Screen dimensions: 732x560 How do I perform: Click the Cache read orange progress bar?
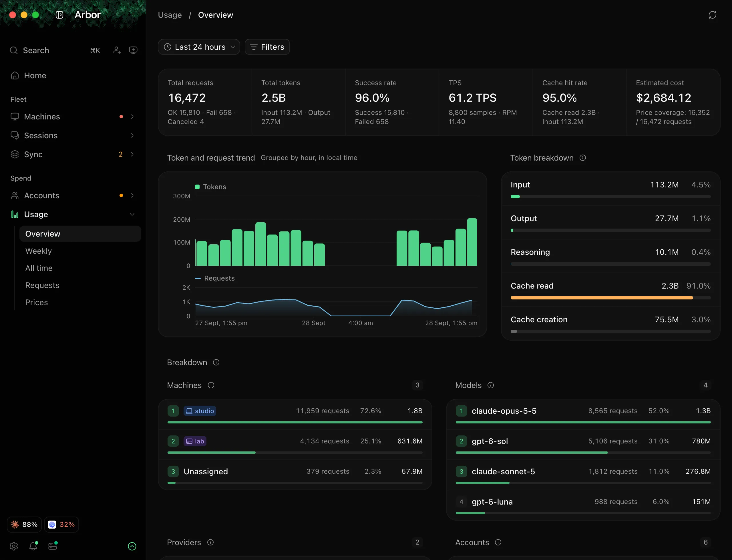602,298
